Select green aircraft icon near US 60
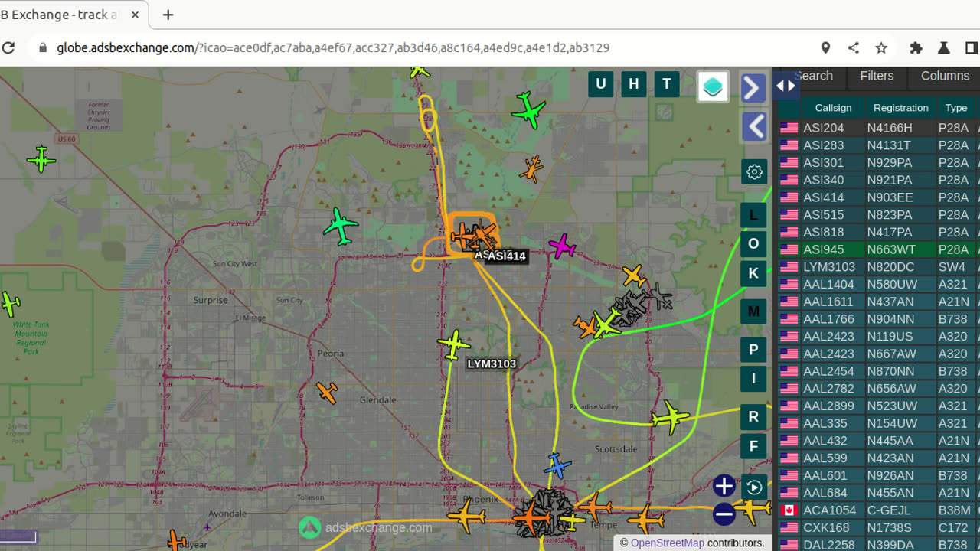 [41, 159]
